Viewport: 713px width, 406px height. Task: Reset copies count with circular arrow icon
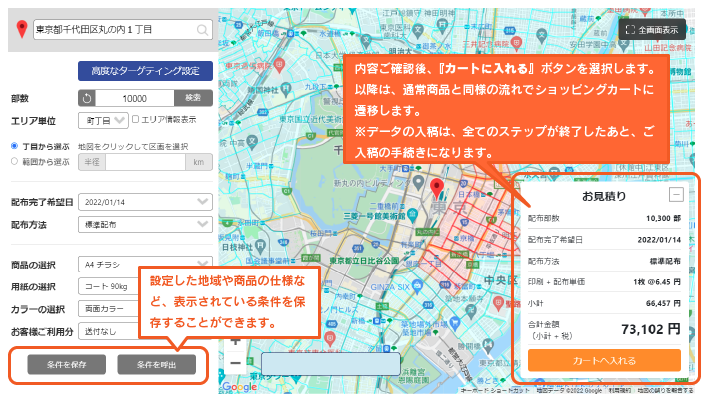pos(87,98)
